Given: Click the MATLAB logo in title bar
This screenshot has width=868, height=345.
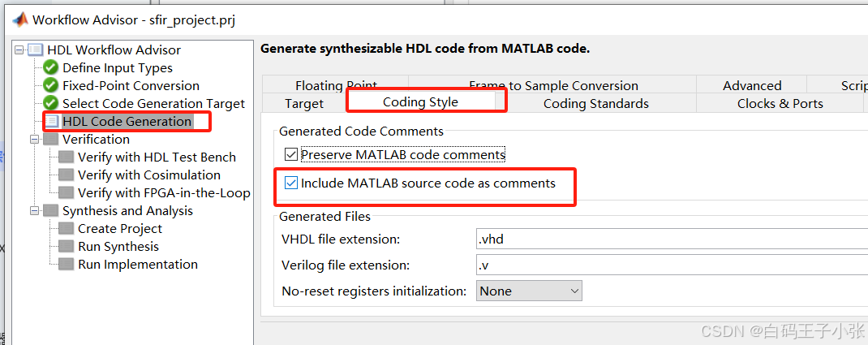Looking at the screenshot, I should pyautogui.click(x=18, y=18).
